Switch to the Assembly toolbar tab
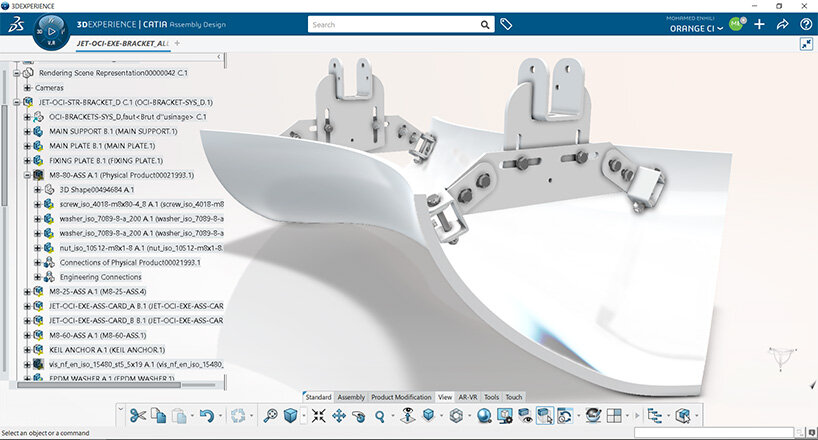The width and height of the screenshot is (818, 440). point(351,397)
